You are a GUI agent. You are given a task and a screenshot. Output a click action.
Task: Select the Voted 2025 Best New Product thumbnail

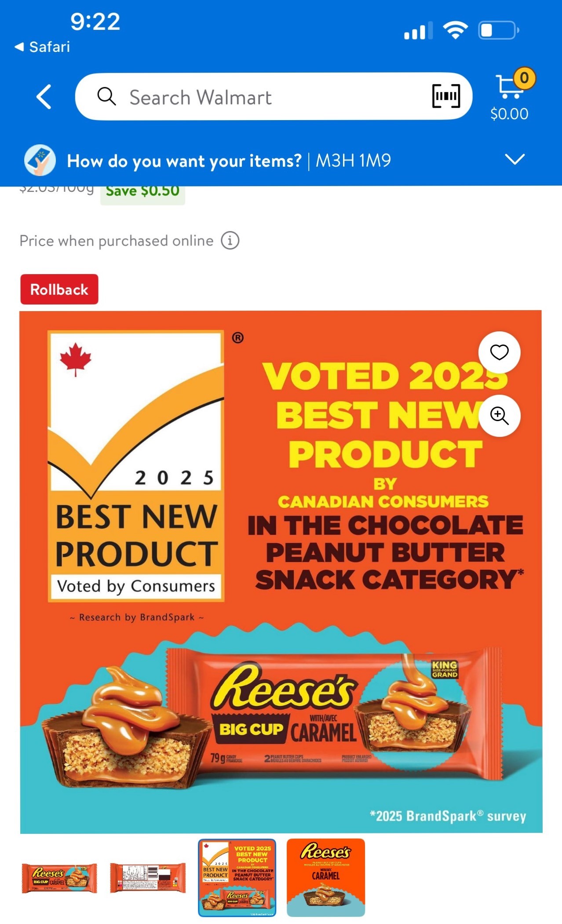237,878
